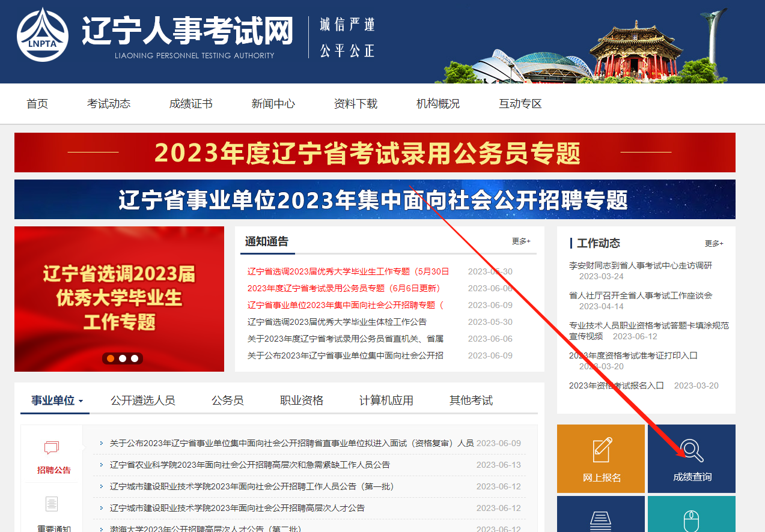765x532 pixels.
Task: Open the 成绩证书 navigation menu
Action: (x=191, y=104)
